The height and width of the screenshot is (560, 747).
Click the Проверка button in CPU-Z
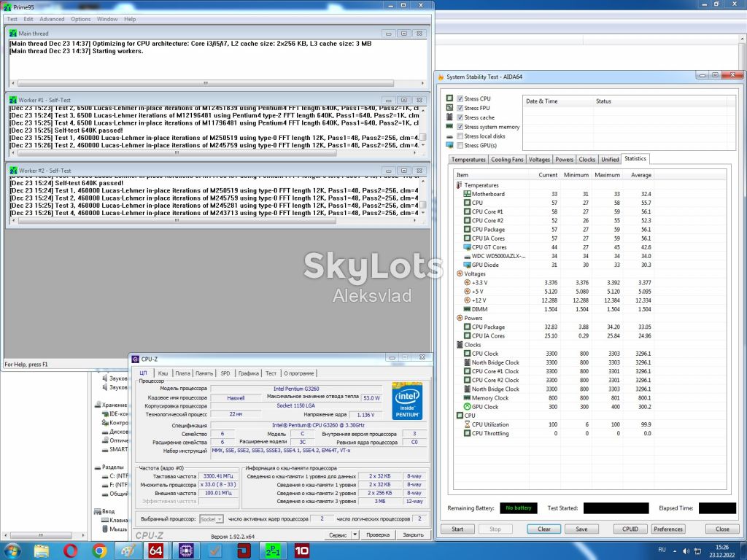[x=378, y=534]
